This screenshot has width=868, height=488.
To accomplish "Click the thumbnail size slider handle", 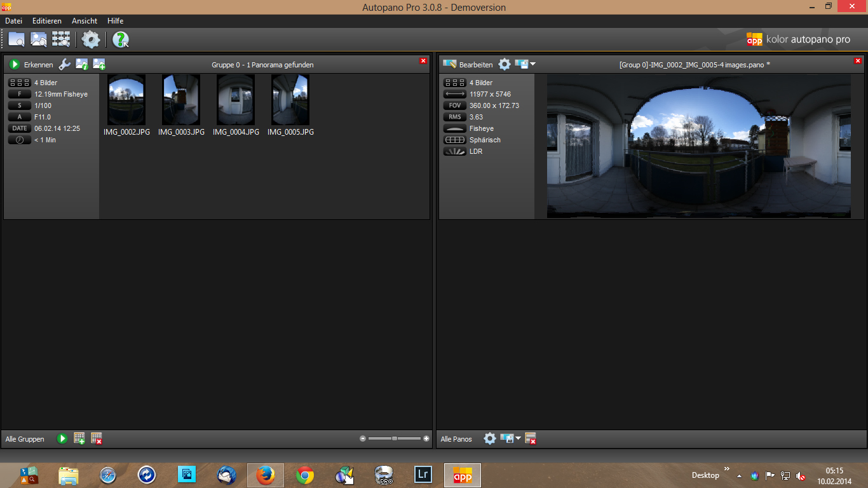I will 395,438.
